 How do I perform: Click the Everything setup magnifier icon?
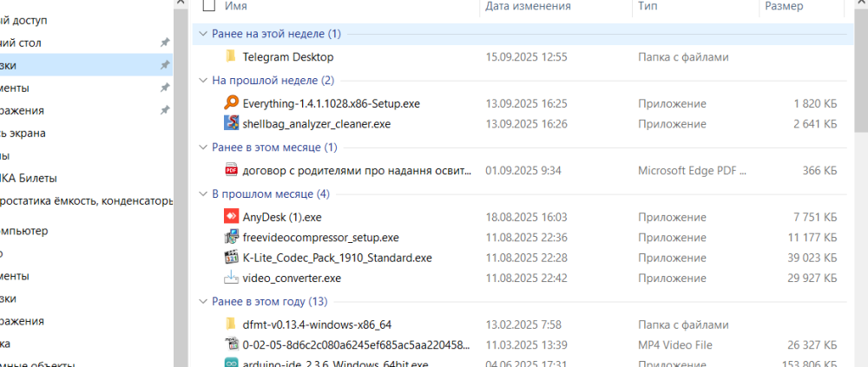(x=231, y=103)
